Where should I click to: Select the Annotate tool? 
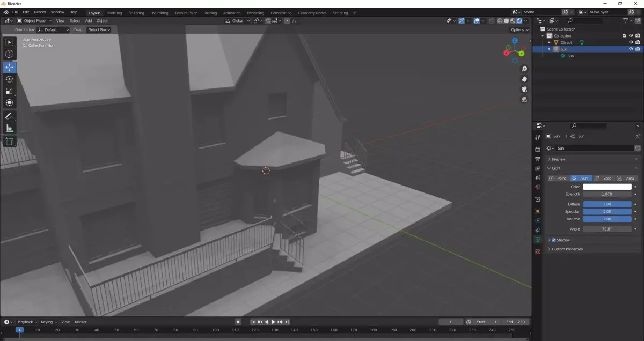click(10, 116)
